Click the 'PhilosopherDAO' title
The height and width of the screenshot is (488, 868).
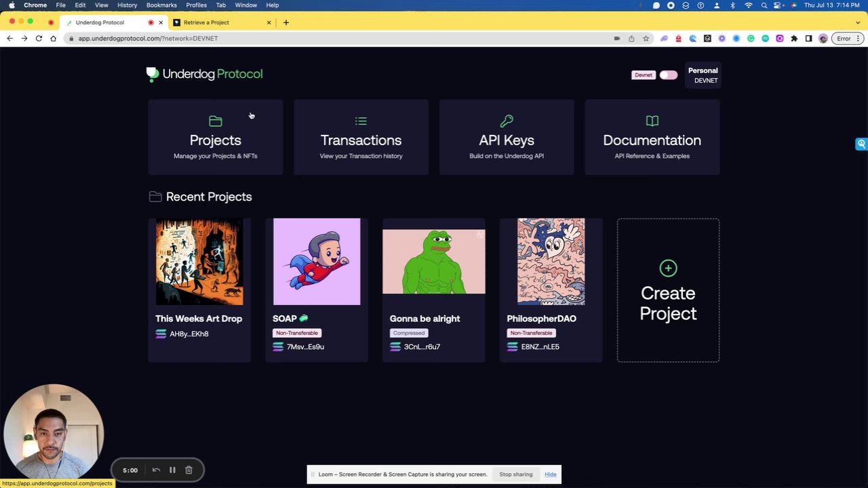click(541, 319)
